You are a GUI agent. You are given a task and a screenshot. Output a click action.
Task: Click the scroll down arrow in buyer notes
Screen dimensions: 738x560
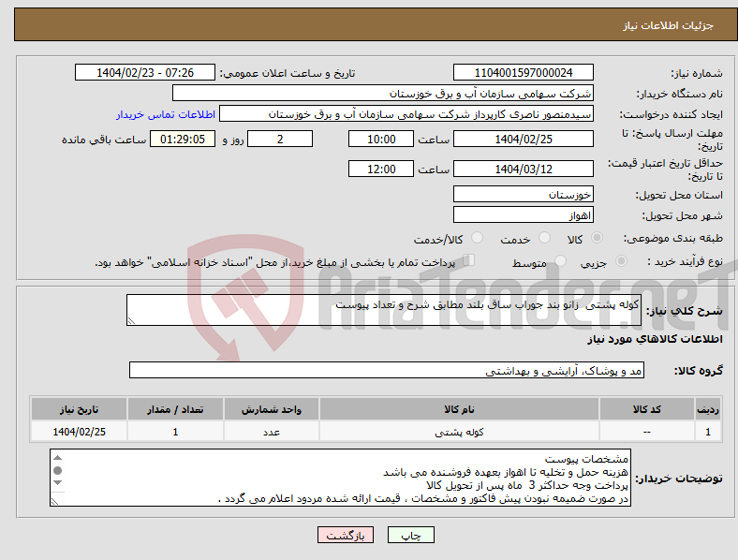click(x=57, y=483)
